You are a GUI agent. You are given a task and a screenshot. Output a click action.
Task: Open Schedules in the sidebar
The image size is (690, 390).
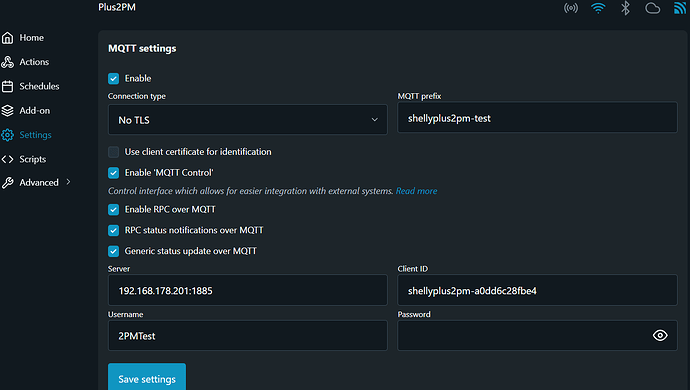(39, 86)
